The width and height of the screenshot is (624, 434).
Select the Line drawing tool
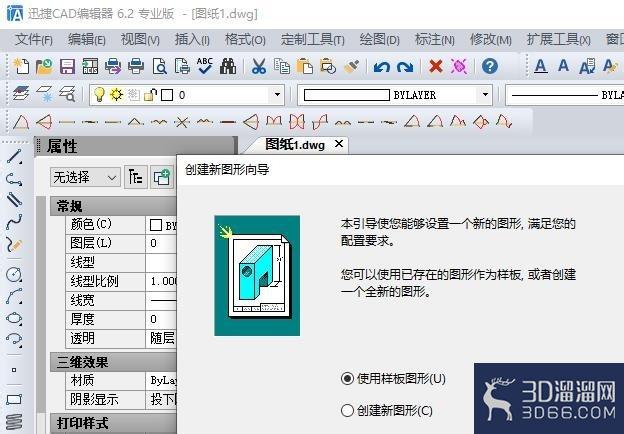tap(14, 156)
